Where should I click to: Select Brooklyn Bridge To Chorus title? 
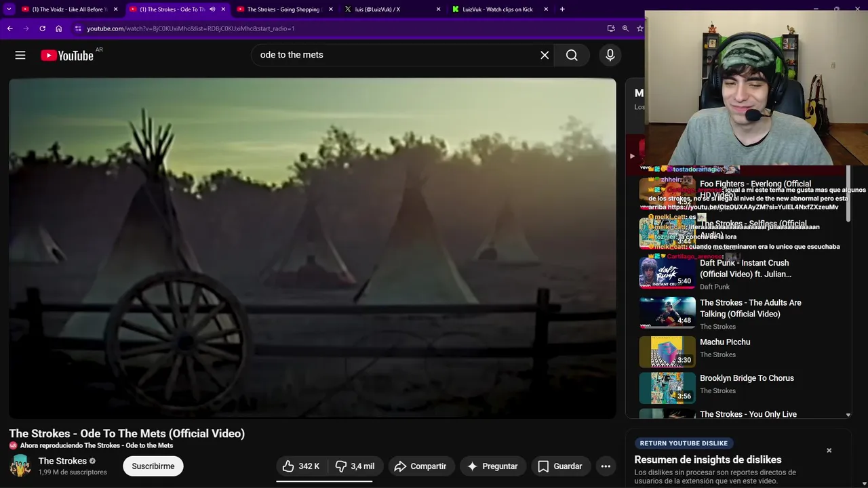747,378
